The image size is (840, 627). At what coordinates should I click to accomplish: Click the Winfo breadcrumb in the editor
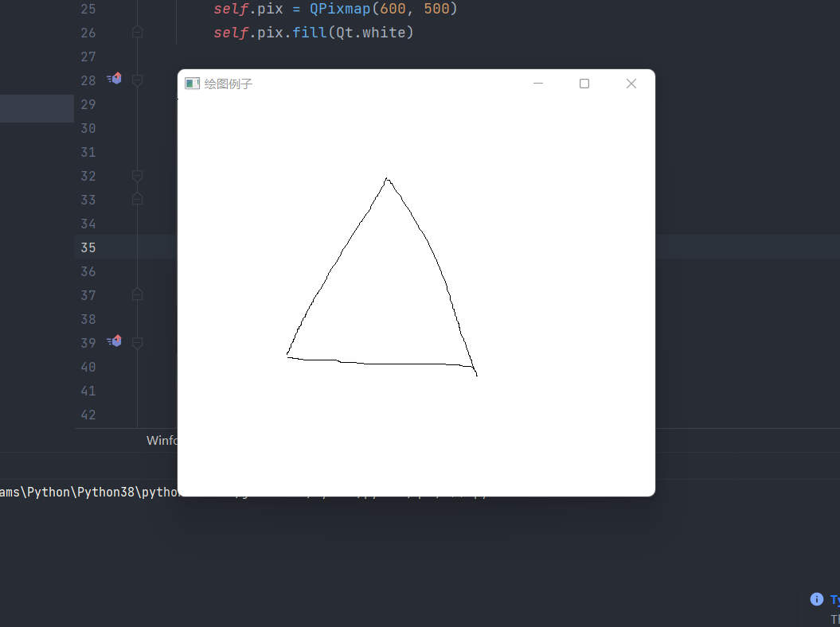click(x=162, y=440)
